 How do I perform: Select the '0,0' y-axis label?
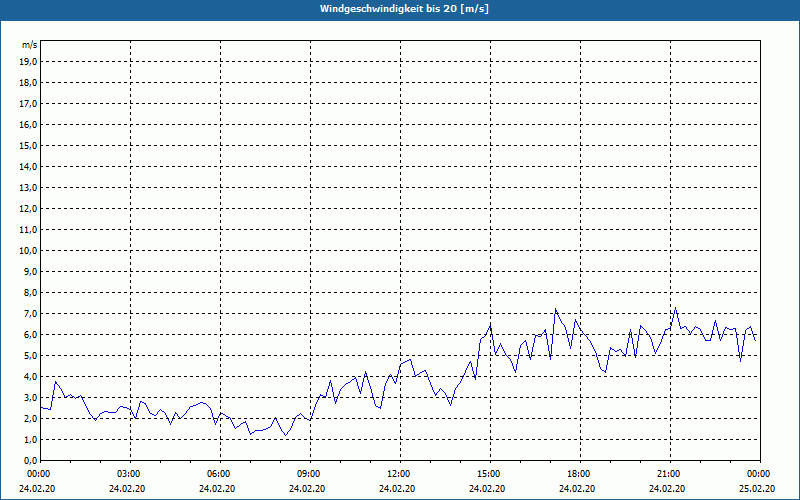tap(31, 461)
